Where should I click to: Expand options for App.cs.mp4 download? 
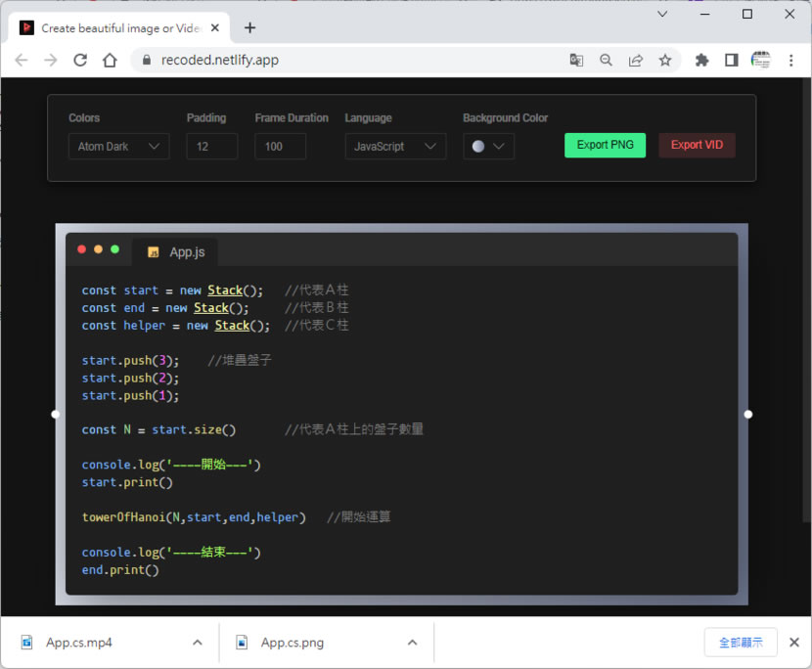(198, 643)
